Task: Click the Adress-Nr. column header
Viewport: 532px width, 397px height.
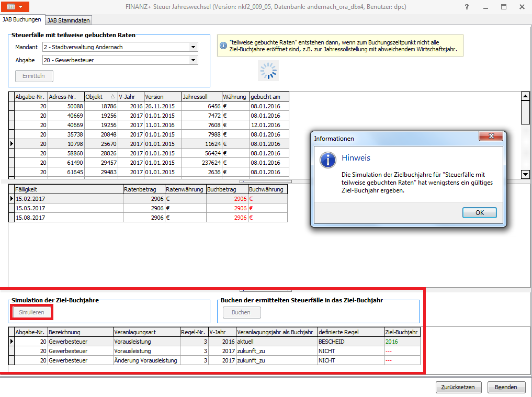Action: [x=66, y=97]
